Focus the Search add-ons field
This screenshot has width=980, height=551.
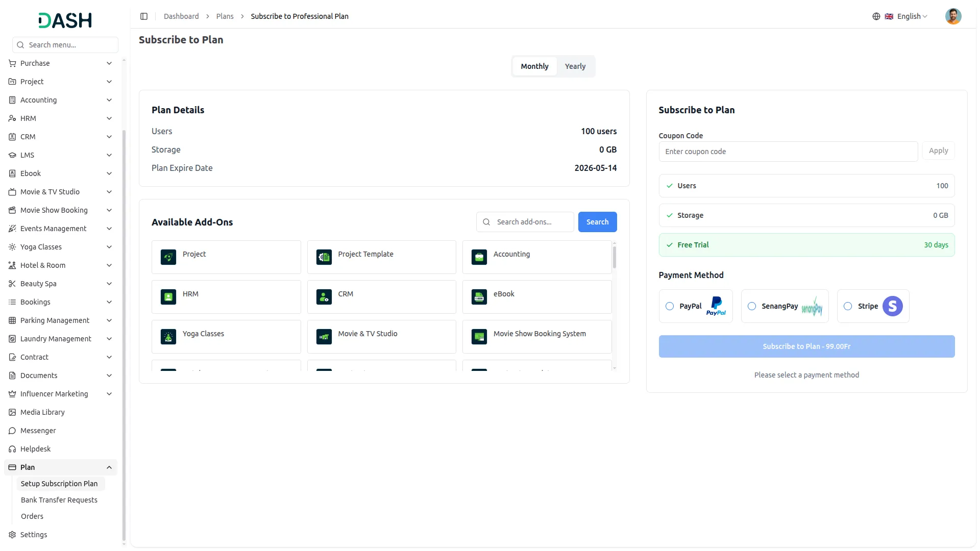click(x=525, y=222)
